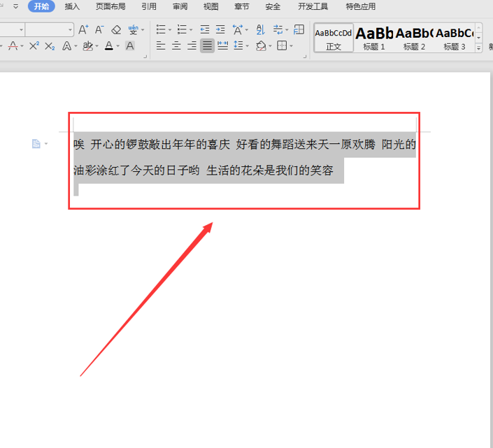Apply subscript formatting X₂
Image resolution: width=493 pixels, height=448 pixels.
50,47
